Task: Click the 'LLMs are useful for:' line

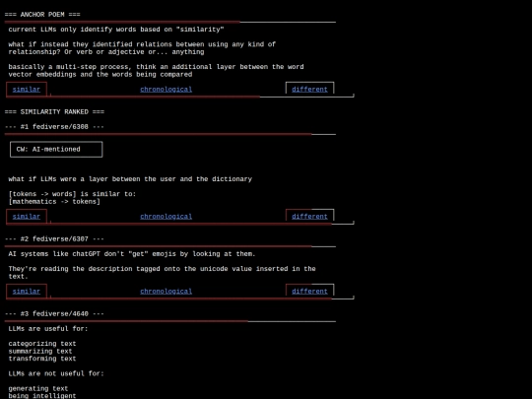Action: point(48,329)
